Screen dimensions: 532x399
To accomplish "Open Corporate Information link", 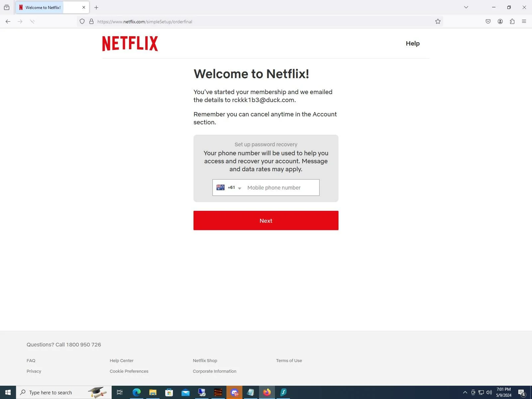I will pyautogui.click(x=214, y=371).
